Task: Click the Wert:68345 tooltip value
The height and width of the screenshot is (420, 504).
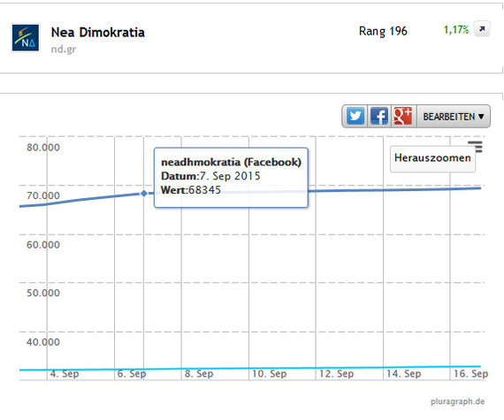Action: pos(191,190)
